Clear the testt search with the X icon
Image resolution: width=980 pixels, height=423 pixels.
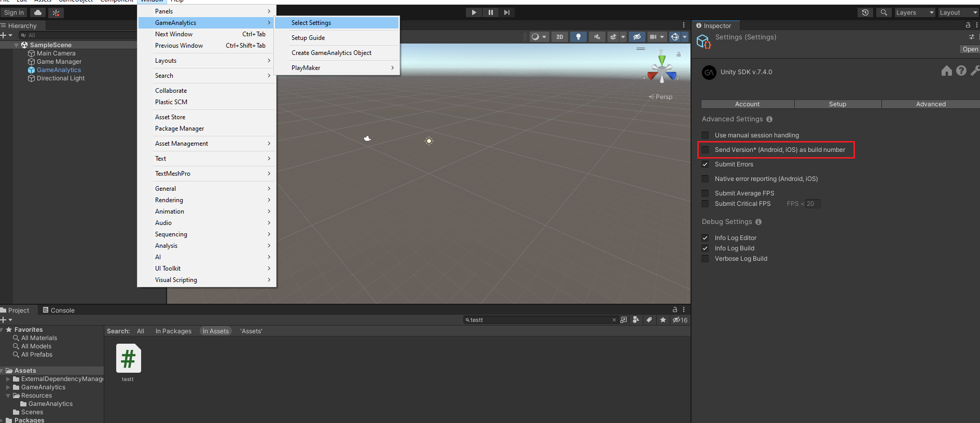(614, 320)
